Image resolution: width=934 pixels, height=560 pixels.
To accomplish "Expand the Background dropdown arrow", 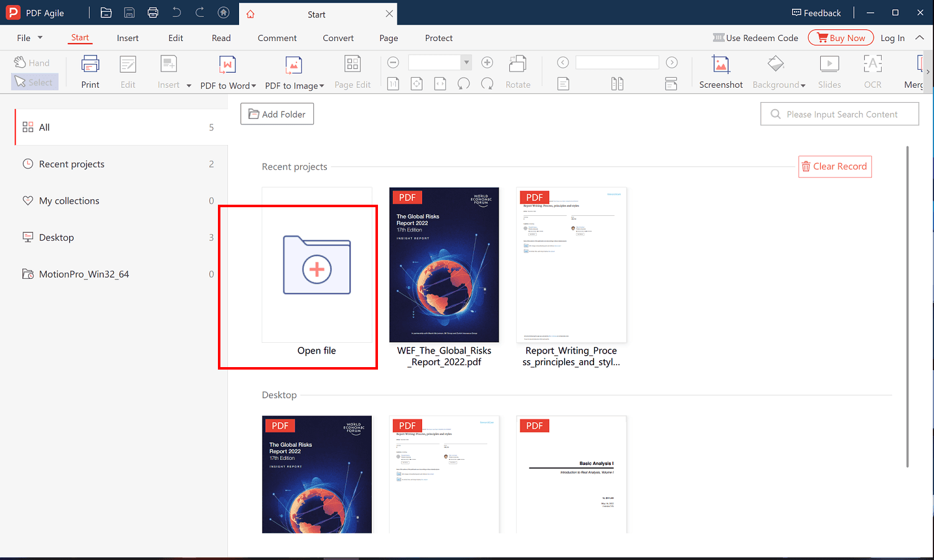I will (x=803, y=85).
